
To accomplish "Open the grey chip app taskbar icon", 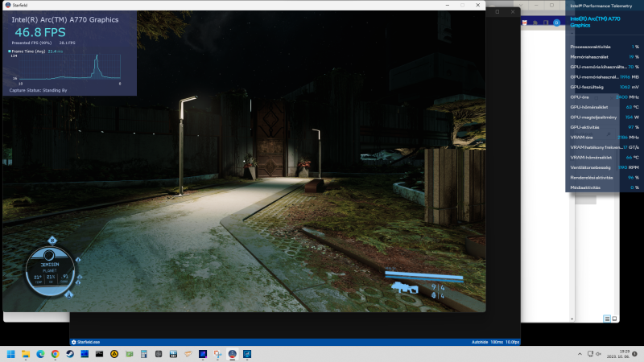I will coord(159,354).
